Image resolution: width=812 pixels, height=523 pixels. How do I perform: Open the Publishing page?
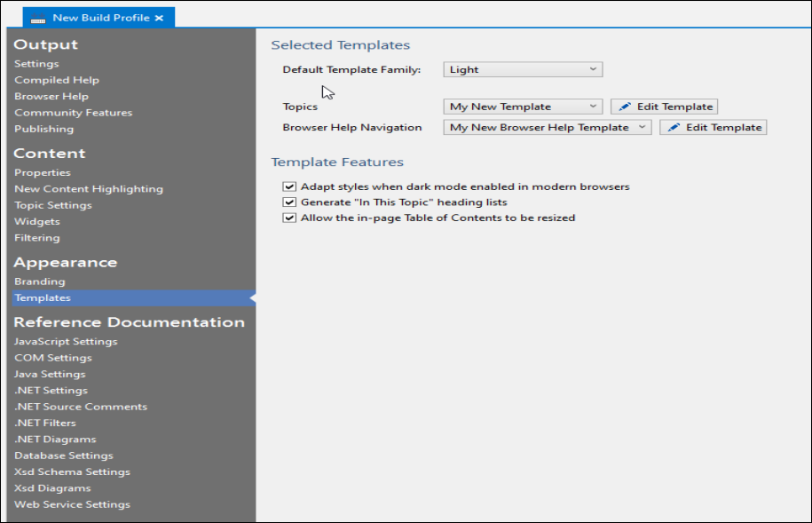tap(44, 129)
